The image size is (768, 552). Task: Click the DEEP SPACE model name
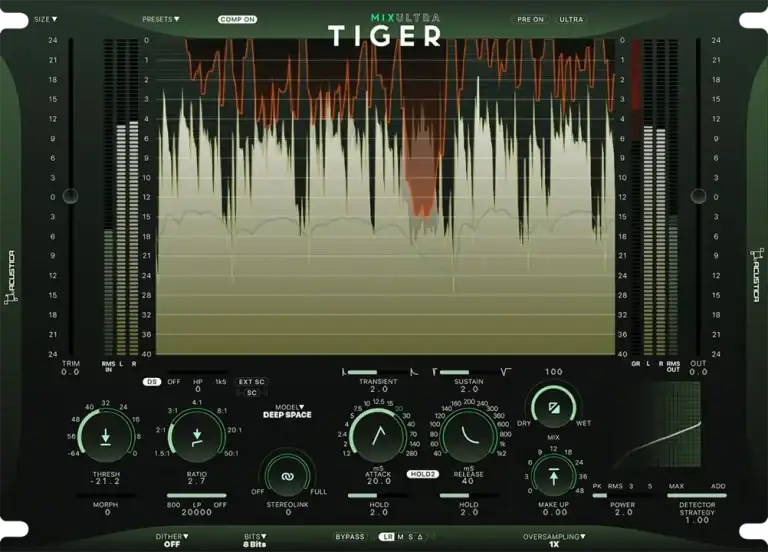tap(287, 415)
